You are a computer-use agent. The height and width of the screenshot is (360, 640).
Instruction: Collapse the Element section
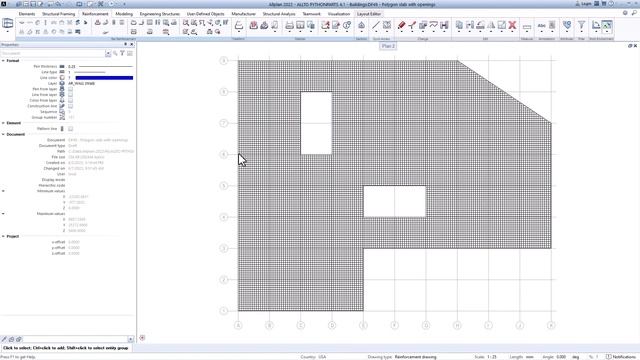pos(3,123)
